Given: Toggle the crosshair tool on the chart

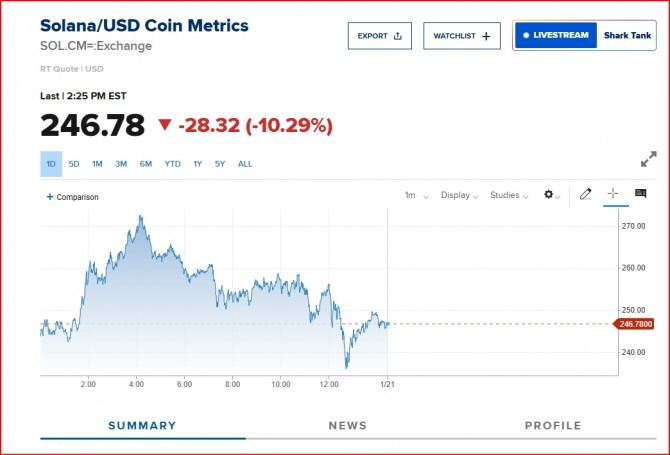Looking at the screenshot, I should click(x=613, y=194).
